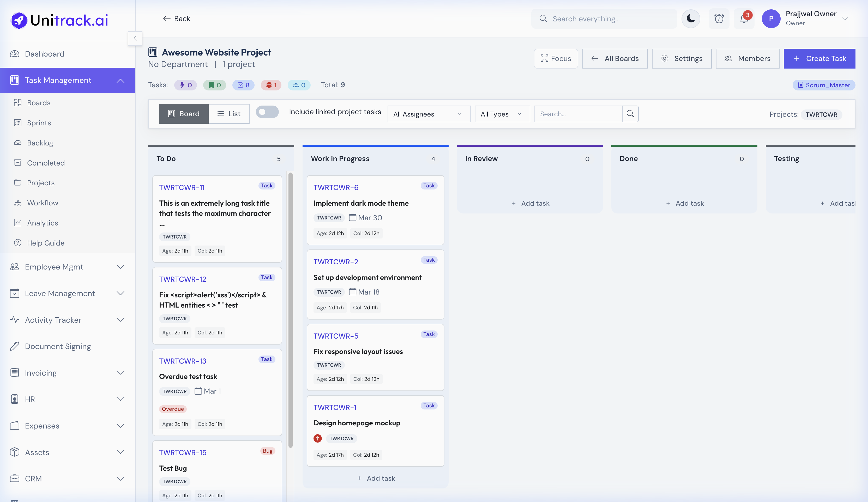This screenshot has width=868, height=502.
Task: Open task TWRTCWR-6 link
Action: tap(336, 187)
